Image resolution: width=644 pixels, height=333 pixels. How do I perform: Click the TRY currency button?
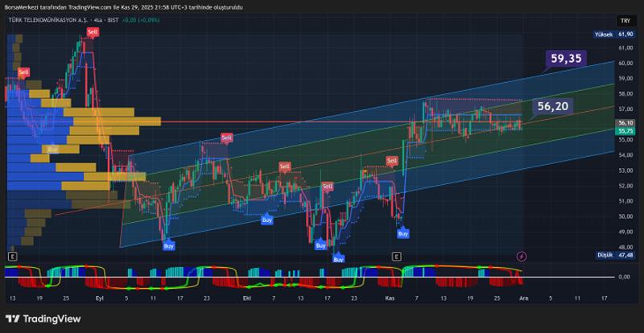[x=625, y=21]
